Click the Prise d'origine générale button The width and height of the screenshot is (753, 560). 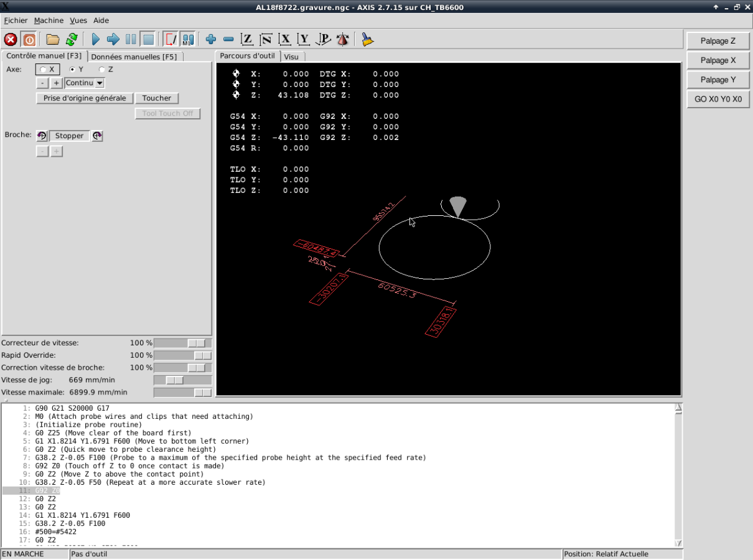85,98
